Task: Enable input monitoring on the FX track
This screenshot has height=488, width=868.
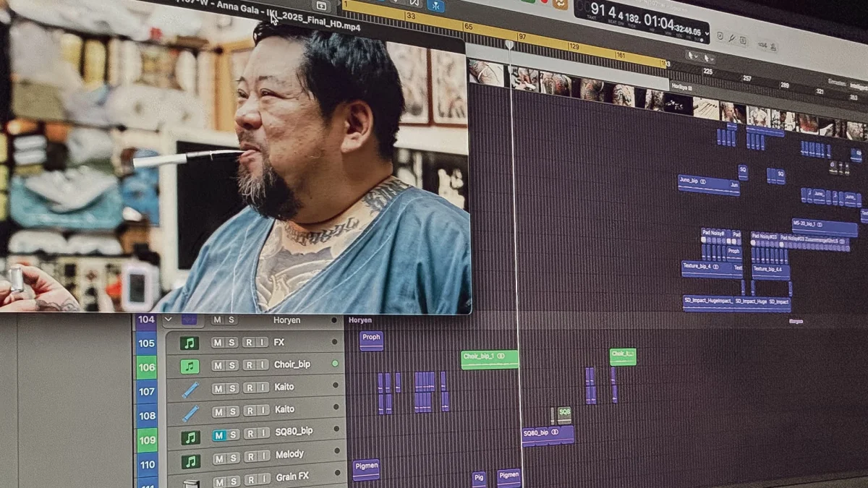Action: (261, 343)
